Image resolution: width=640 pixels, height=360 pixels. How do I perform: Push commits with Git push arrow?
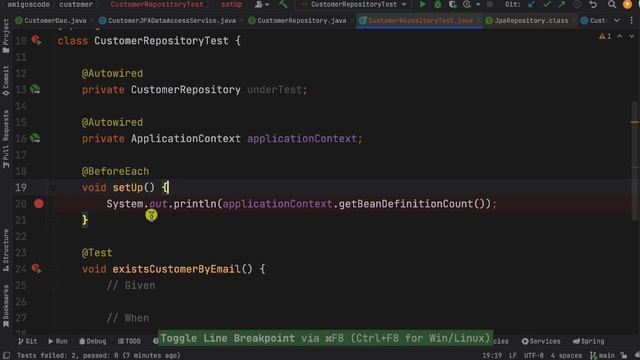(562, 4)
